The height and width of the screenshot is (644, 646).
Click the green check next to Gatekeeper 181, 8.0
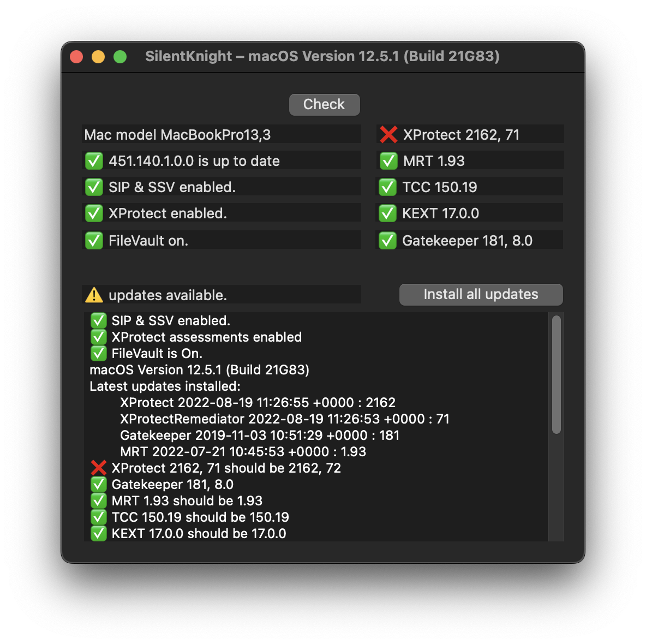(387, 240)
